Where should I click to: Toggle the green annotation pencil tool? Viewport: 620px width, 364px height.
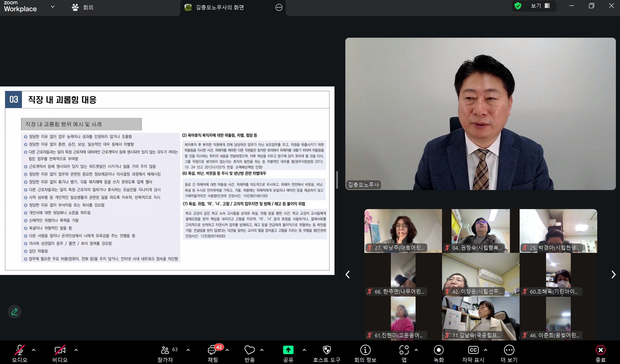click(14, 311)
